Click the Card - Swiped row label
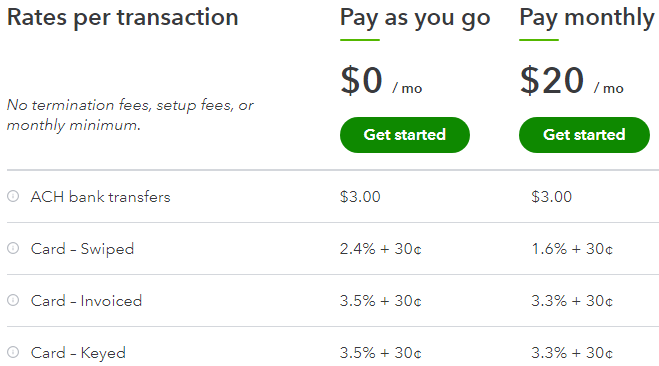Screen dimensions: 659x366 82,249
